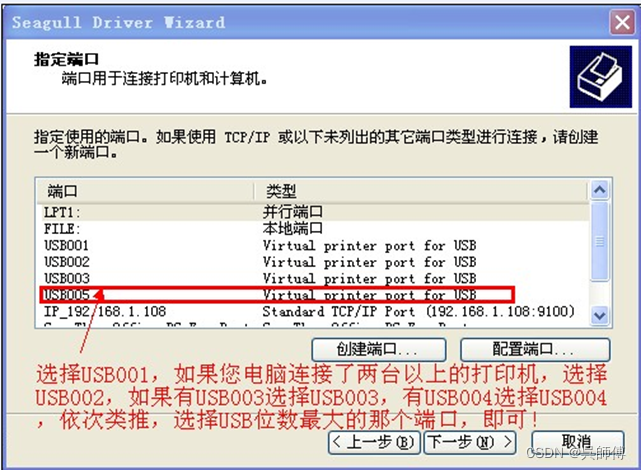Click 并行端口 type cell for LPT1

[292, 212]
